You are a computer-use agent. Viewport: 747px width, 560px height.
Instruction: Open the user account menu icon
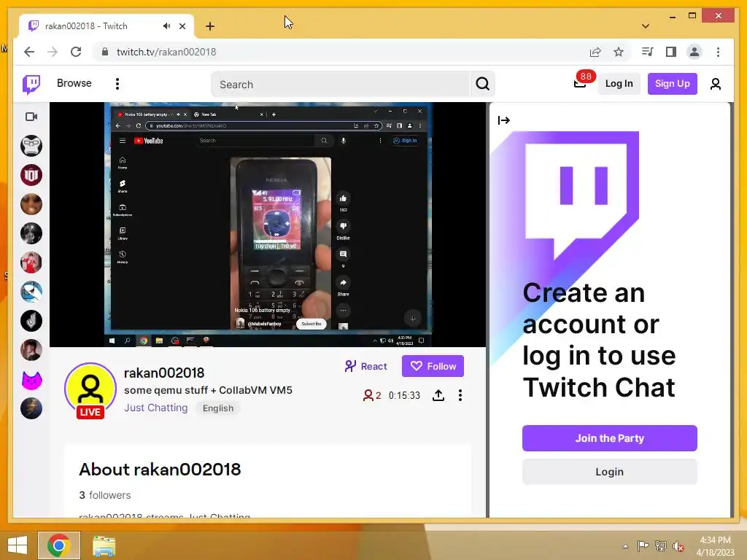[x=715, y=85]
